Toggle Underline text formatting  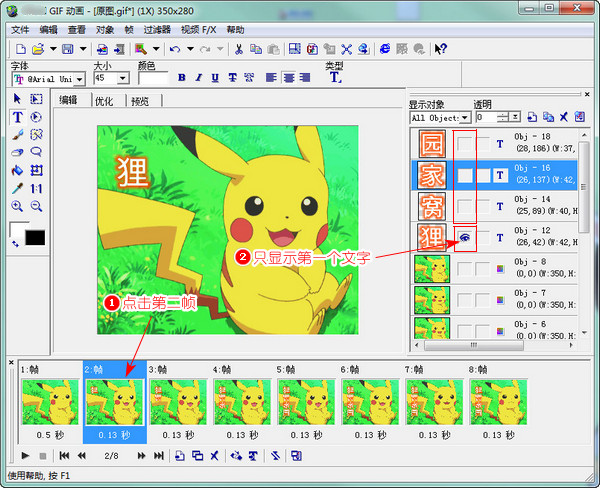(215, 78)
